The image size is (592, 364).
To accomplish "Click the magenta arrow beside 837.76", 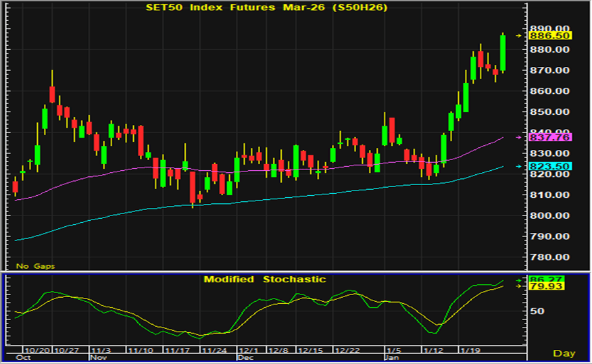I will (518, 137).
